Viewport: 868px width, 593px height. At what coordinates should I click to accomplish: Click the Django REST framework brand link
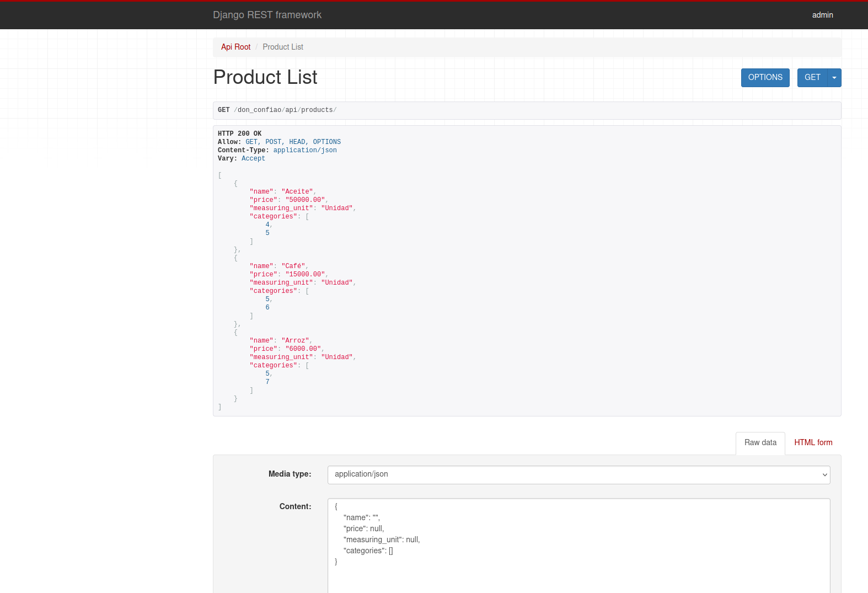tap(267, 15)
